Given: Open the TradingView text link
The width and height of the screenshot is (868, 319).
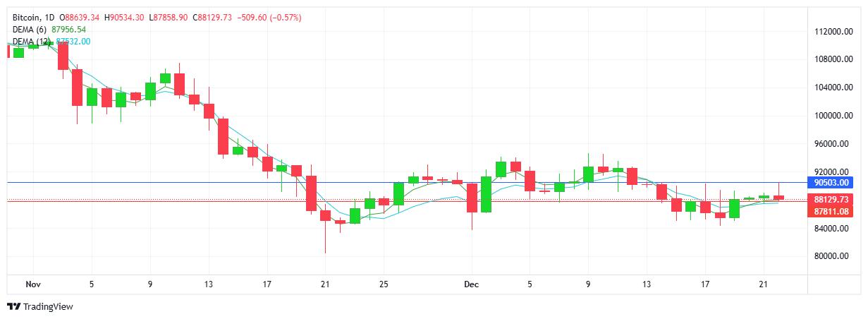Looking at the screenshot, I should point(47,307).
